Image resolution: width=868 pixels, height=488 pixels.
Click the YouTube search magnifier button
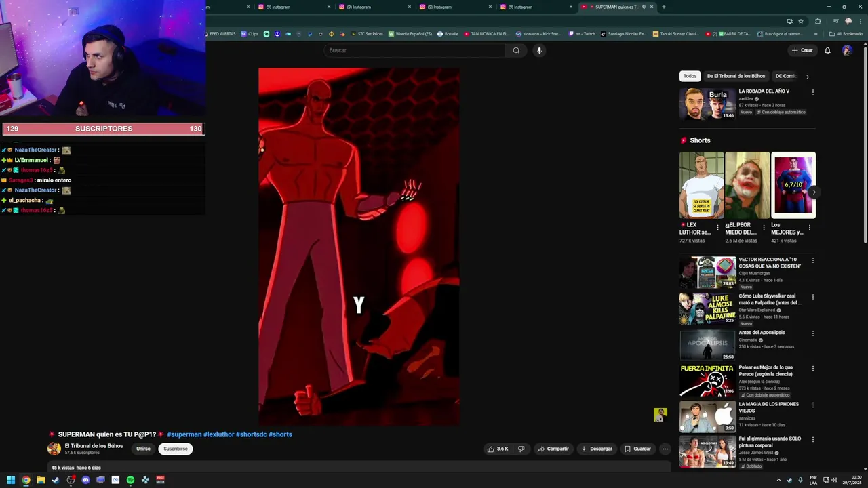pyautogui.click(x=516, y=50)
